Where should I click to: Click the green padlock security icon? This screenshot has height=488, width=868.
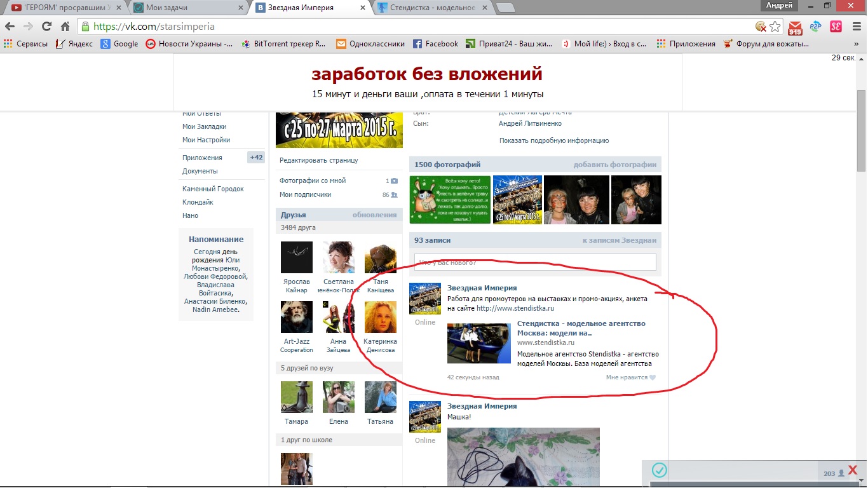[86, 27]
